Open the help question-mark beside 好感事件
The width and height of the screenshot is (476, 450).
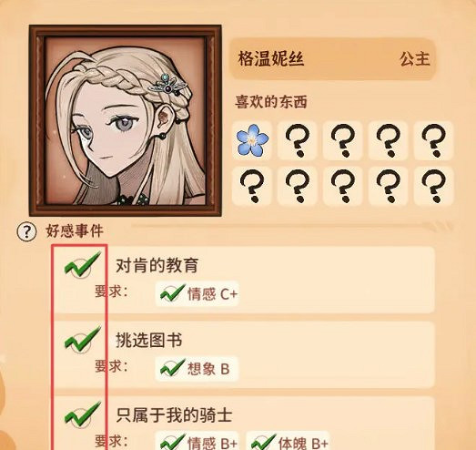pos(26,232)
